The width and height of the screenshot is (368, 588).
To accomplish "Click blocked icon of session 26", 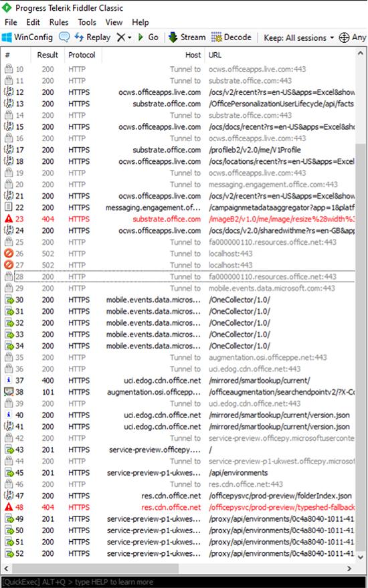I will (9, 254).
